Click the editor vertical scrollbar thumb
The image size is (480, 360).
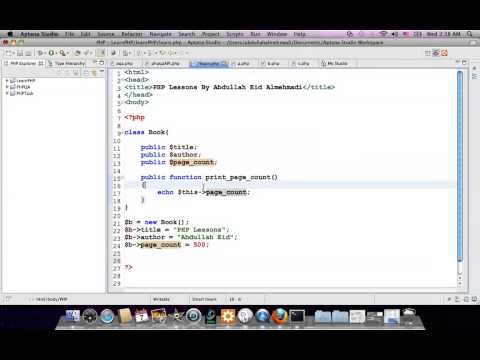tap(460, 166)
